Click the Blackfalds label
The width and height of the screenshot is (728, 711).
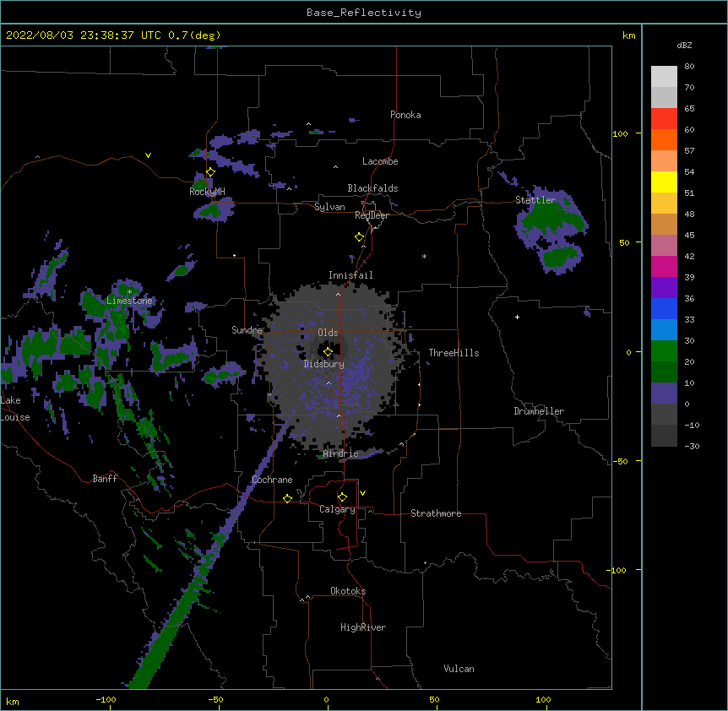[x=372, y=188]
